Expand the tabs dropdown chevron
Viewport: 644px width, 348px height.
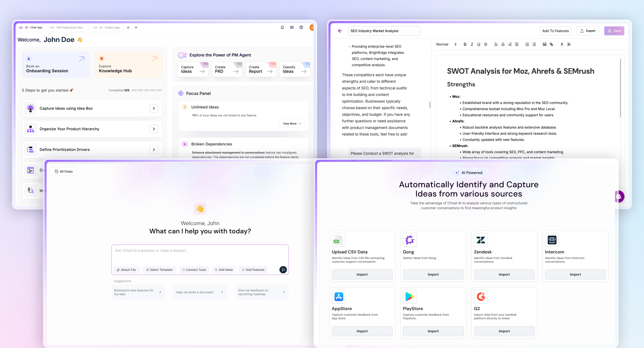tap(136, 27)
